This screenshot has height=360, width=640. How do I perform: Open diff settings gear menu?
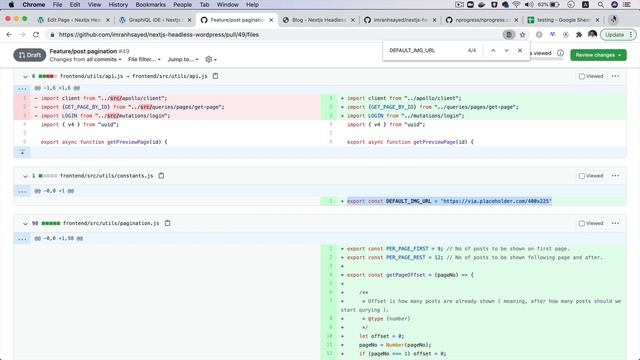[x=211, y=59]
